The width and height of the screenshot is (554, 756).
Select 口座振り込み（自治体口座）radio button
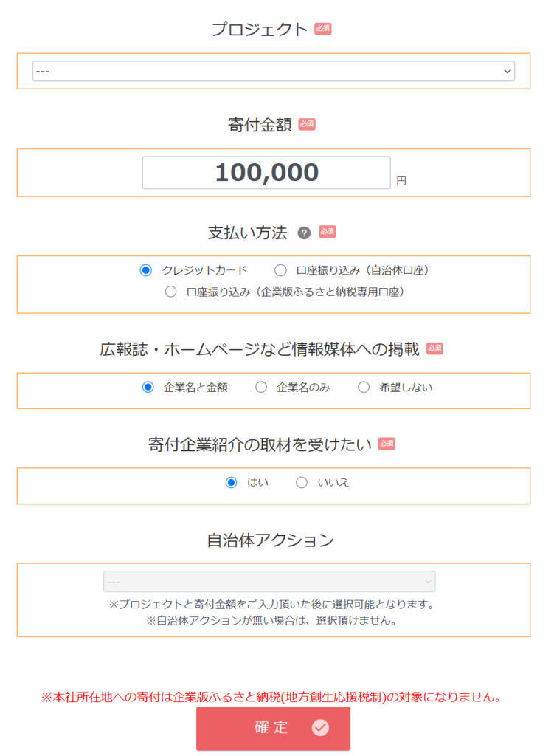point(280,270)
